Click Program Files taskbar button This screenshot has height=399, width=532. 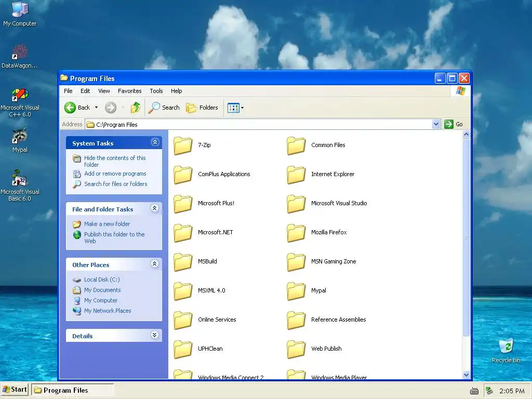72,390
